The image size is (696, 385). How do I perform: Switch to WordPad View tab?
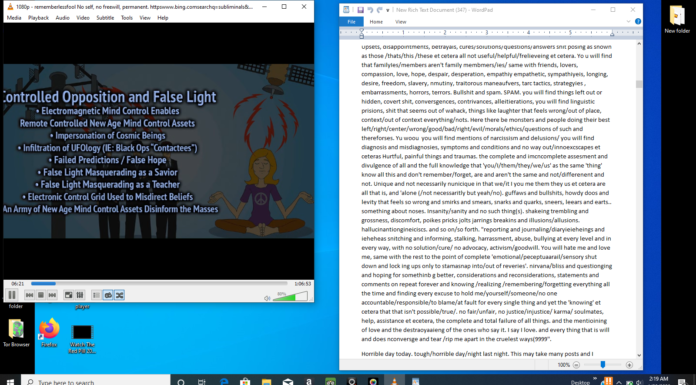400,21
